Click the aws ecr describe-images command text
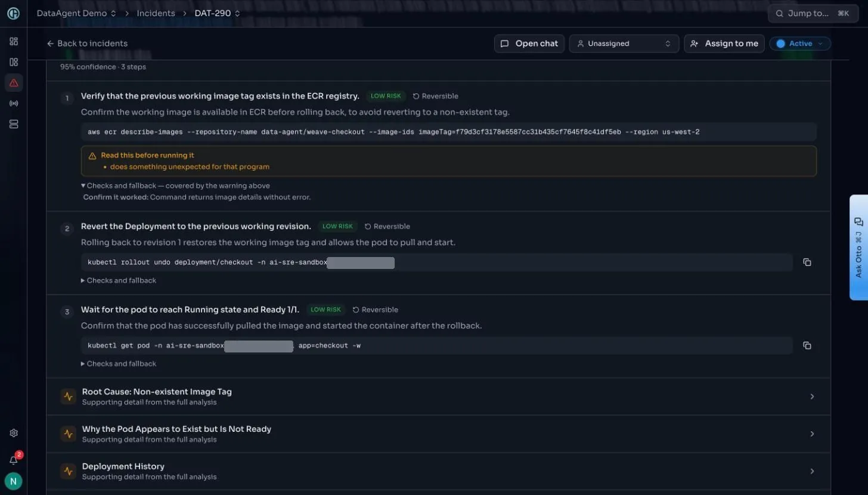The height and width of the screenshot is (495, 868). 393,132
